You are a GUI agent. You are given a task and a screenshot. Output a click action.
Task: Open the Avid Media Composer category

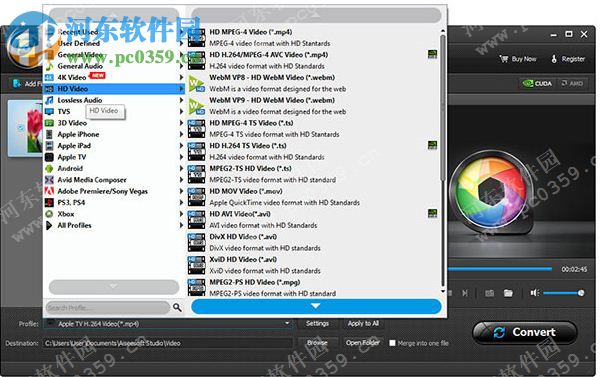click(x=114, y=180)
